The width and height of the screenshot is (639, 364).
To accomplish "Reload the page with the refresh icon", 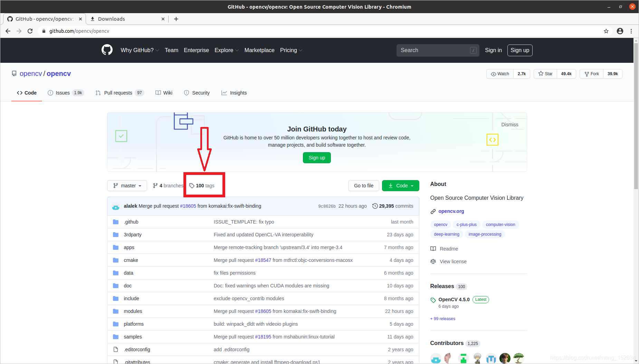I will (30, 31).
